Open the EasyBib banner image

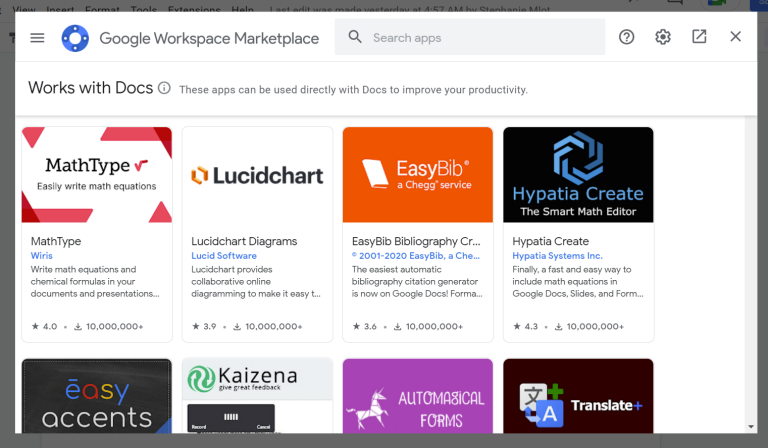(x=418, y=175)
